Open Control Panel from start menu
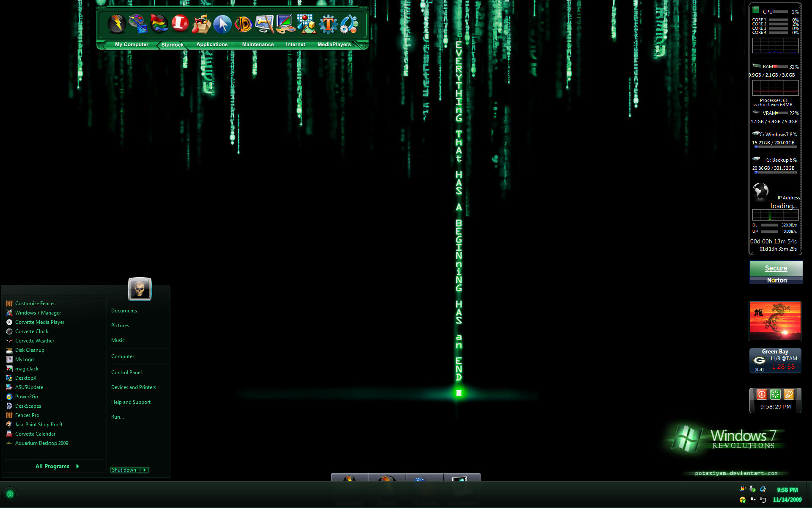The image size is (812, 508). tap(126, 372)
